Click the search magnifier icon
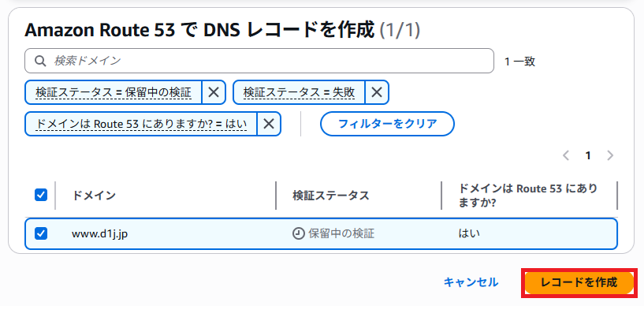644x317 pixels. (39, 61)
